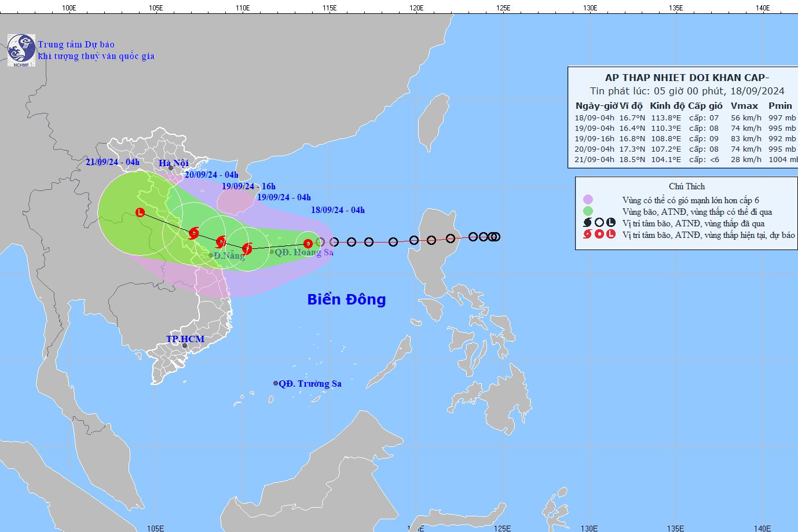Click the red storm swirl icon in the legend
The width and height of the screenshot is (798, 532).
coord(588,234)
